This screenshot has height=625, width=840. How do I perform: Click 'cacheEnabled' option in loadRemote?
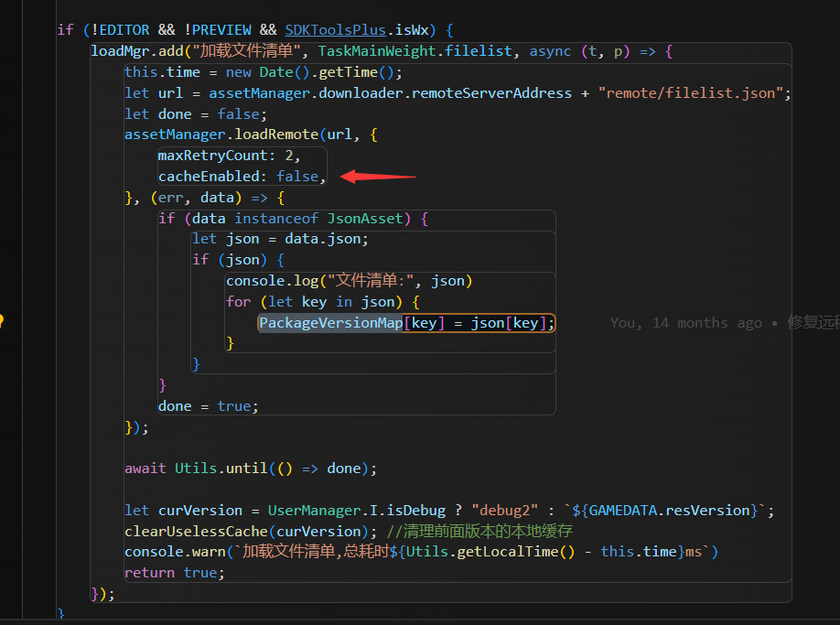coord(209,177)
